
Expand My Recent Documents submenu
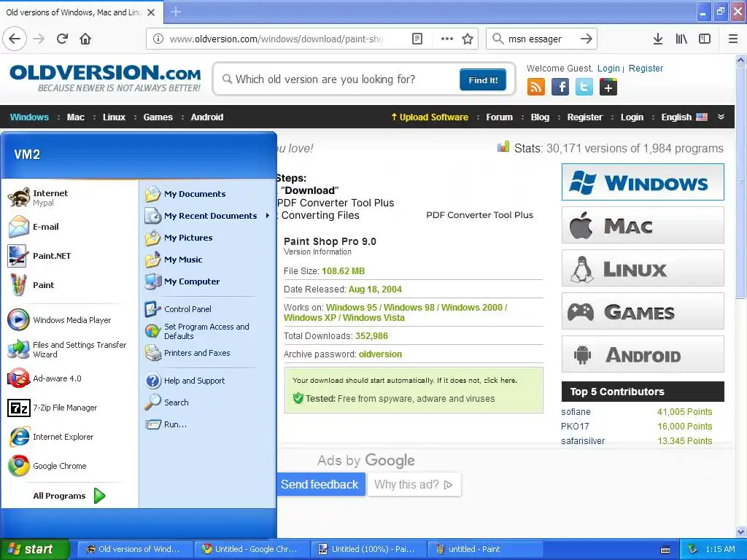(x=207, y=216)
